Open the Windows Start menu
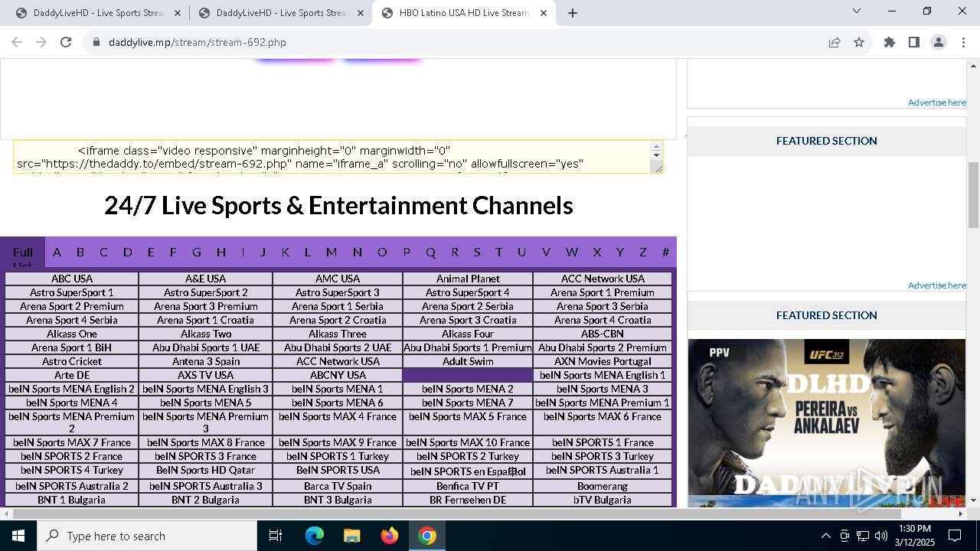 pyautogui.click(x=18, y=536)
